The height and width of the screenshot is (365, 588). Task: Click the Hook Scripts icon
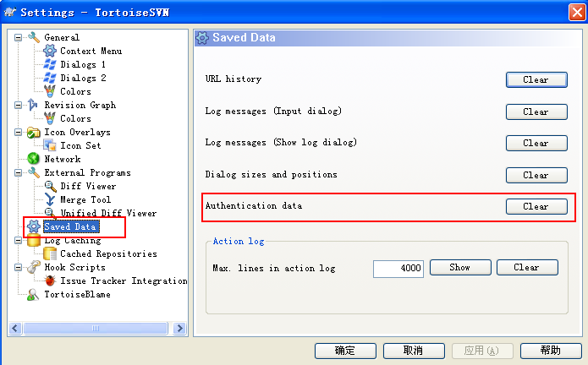(33, 267)
